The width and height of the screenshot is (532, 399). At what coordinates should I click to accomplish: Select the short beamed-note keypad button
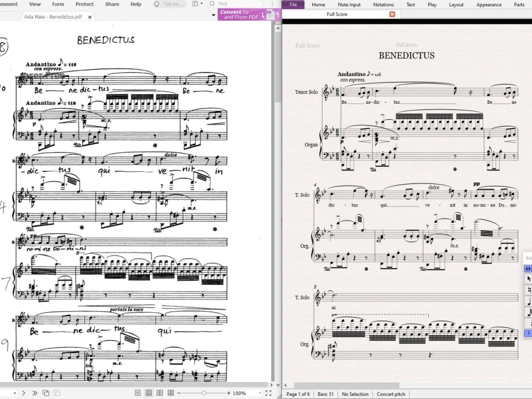point(528,312)
